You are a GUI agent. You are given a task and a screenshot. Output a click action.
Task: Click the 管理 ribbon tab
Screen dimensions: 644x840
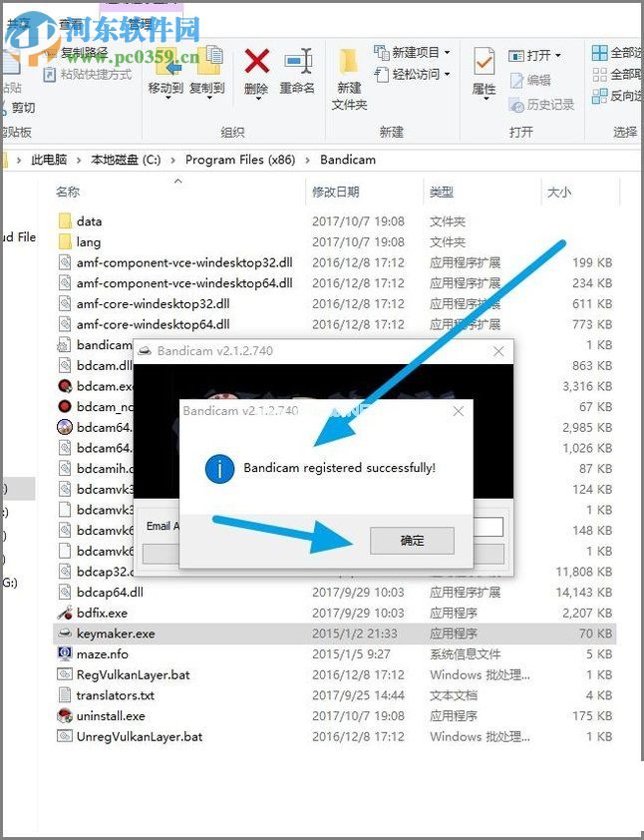point(141,23)
